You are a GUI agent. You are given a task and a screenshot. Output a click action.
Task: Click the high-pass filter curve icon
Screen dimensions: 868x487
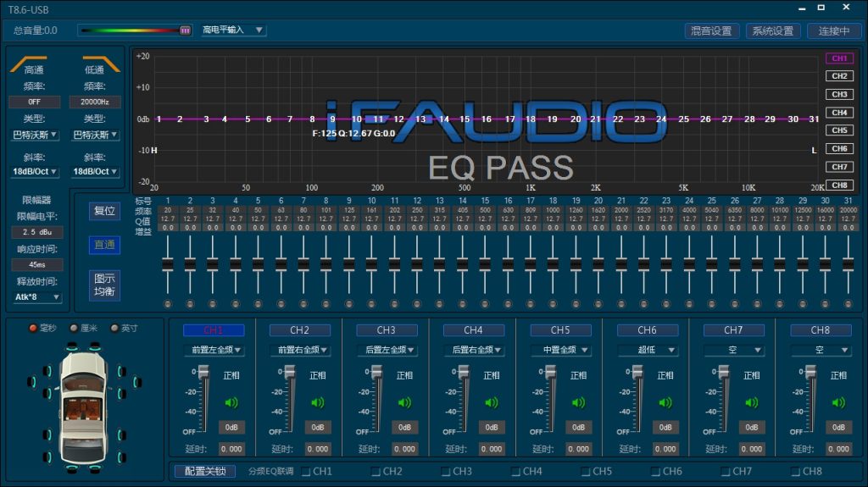[29, 64]
